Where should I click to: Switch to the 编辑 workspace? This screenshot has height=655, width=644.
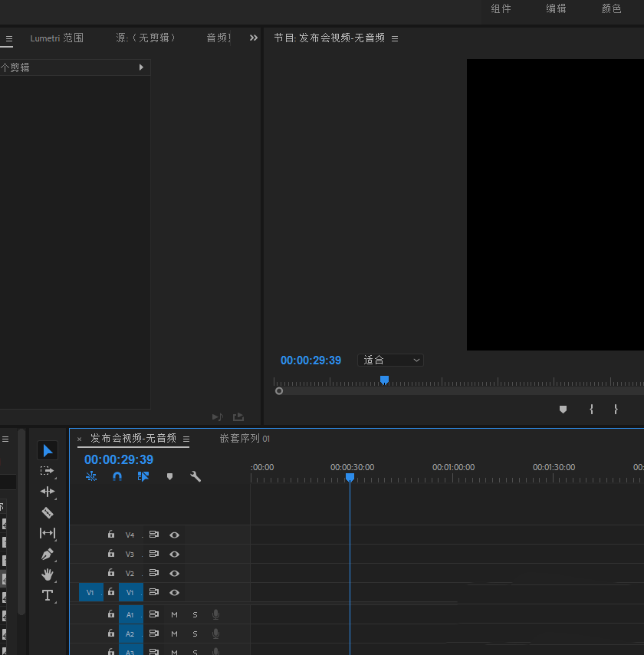click(x=556, y=9)
